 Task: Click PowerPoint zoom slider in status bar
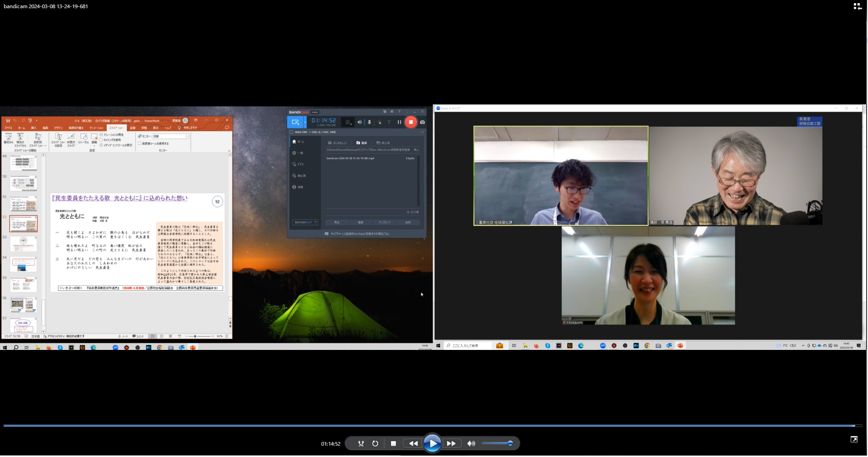coord(199,336)
